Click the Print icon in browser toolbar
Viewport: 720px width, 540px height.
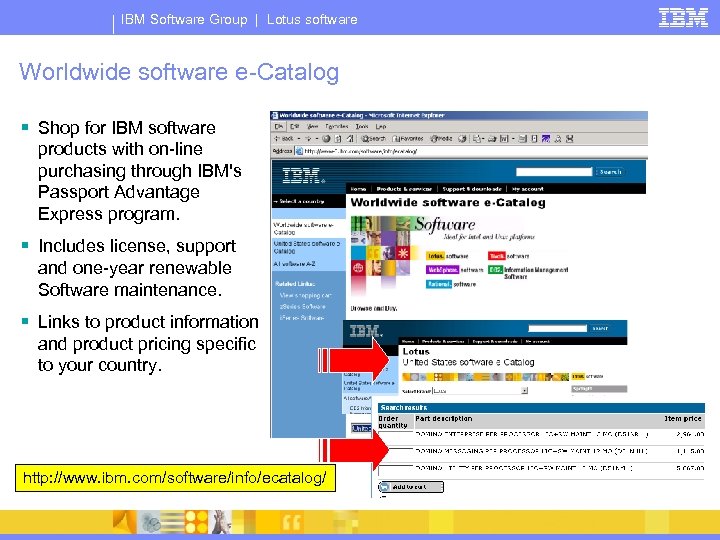click(492, 138)
